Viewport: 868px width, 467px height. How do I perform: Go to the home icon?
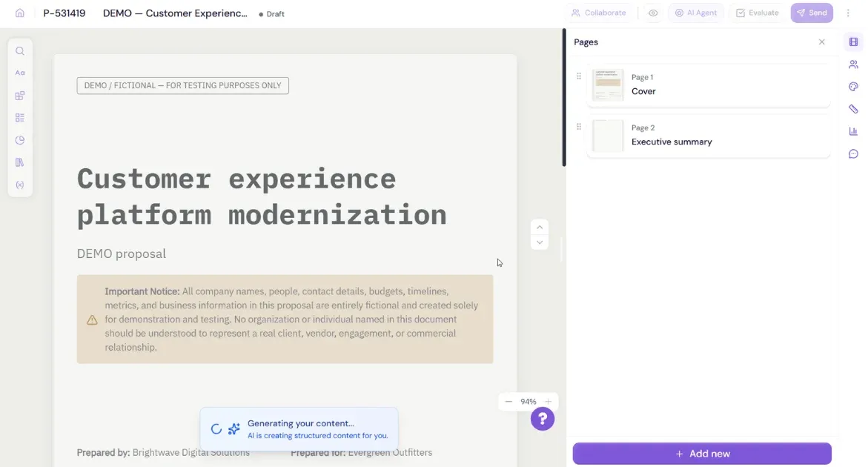(20, 13)
